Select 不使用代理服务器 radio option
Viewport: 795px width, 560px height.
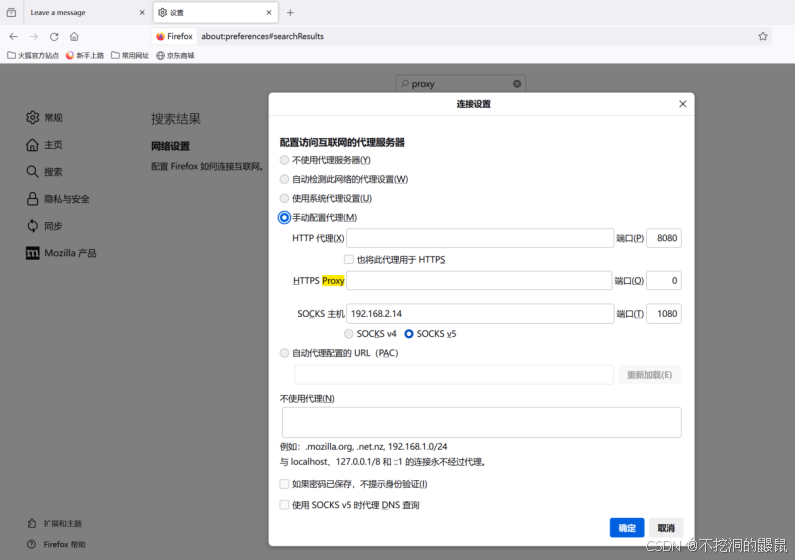285,160
